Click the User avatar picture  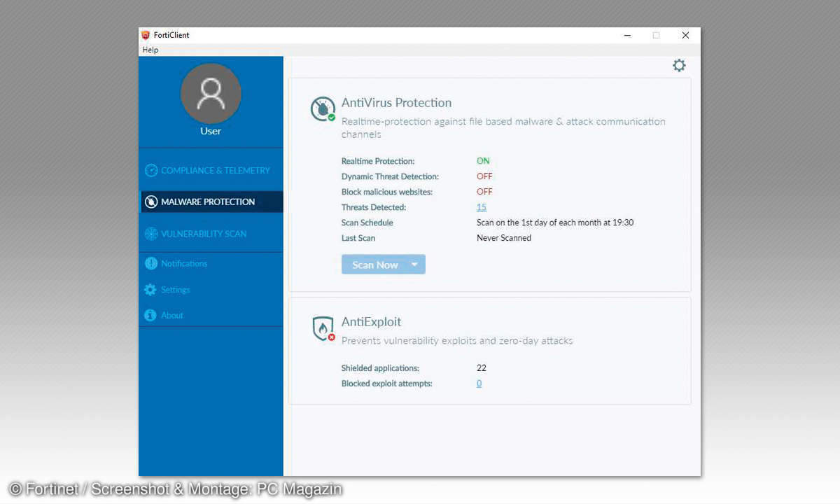(x=211, y=93)
